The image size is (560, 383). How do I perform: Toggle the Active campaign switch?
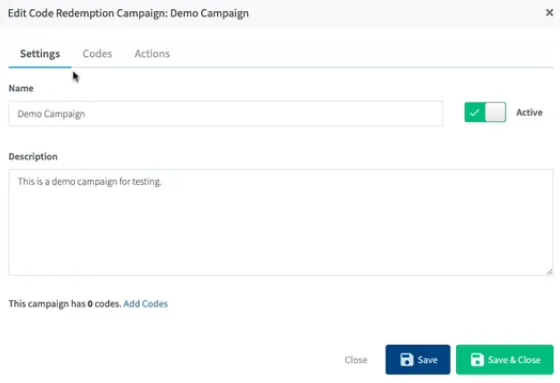tap(485, 112)
